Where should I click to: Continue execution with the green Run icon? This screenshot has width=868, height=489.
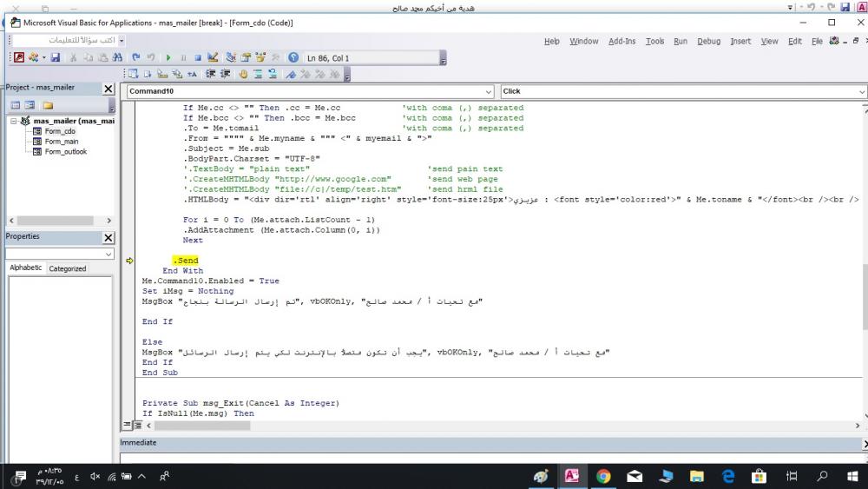pyautogui.click(x=168, y=57)
